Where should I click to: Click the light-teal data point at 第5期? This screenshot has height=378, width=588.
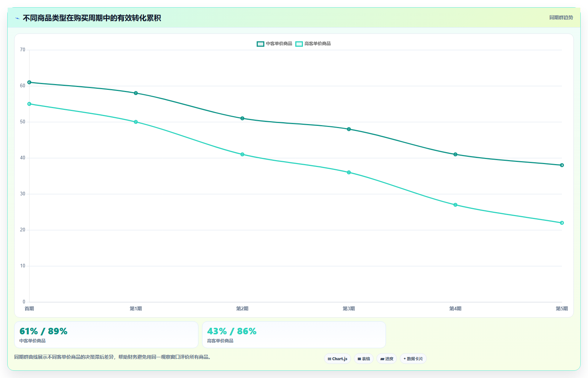(562, 223)
